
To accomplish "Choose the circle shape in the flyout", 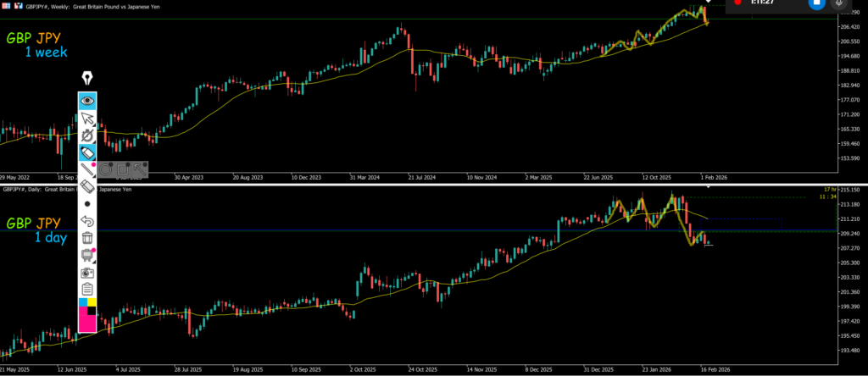I will pyautogui.click(x=107, y=169).
